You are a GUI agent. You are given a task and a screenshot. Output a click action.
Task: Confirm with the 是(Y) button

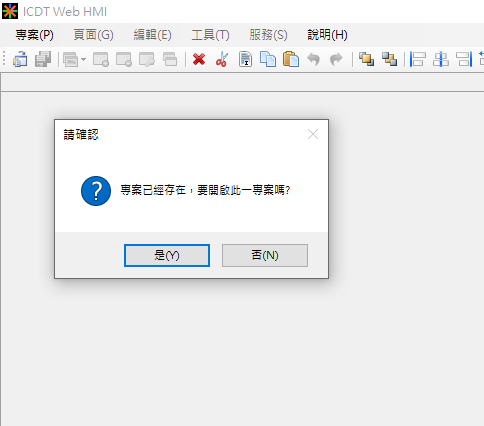[167, 255]
